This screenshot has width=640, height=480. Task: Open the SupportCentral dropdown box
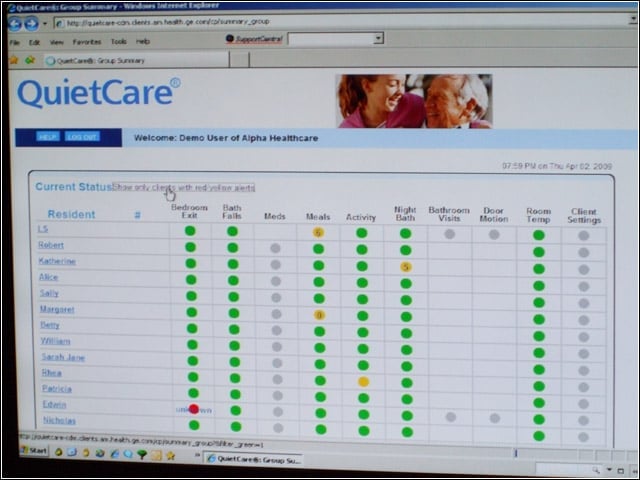(x=336, y=39)
